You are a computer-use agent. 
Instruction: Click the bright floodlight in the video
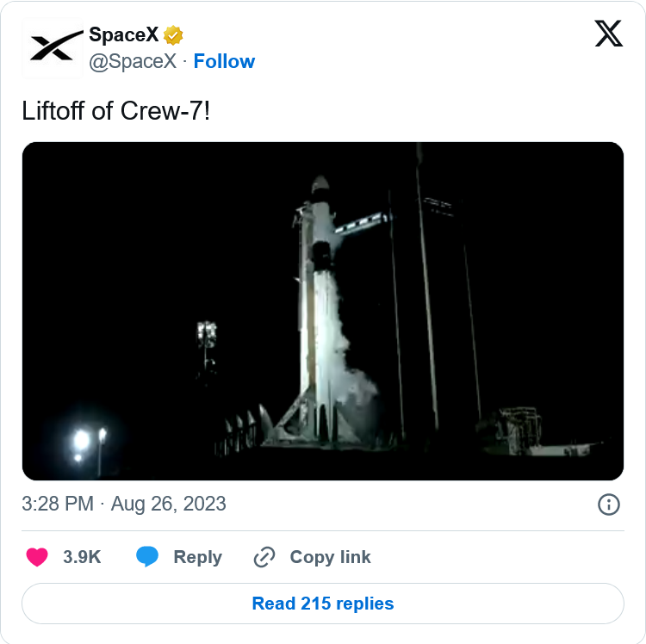[x=81, y=441]
